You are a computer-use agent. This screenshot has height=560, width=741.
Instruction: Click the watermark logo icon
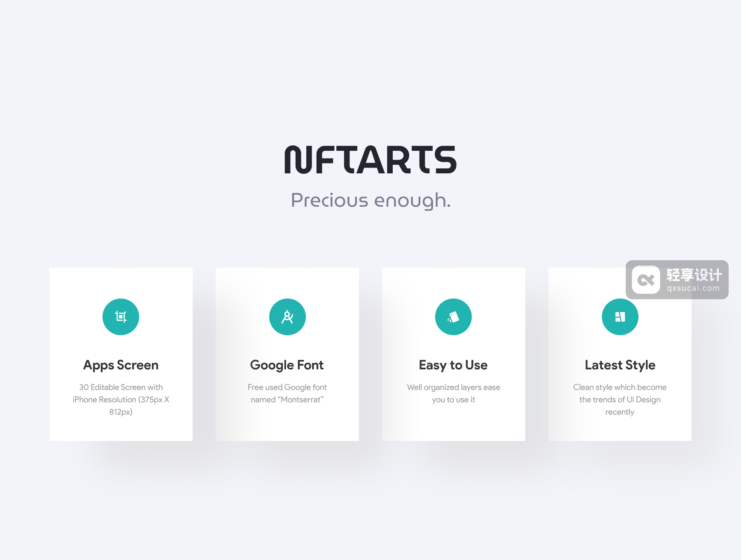[645, 280]
